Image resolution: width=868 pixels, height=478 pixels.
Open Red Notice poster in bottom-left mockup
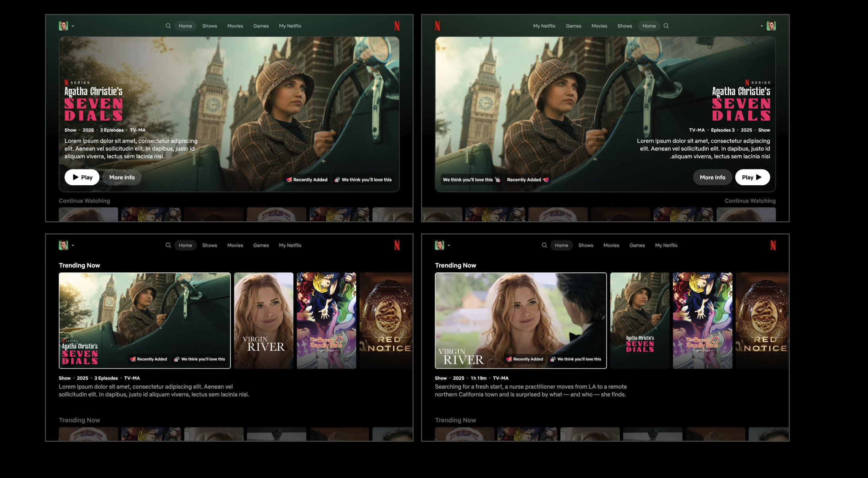click(x=386, y=321)
